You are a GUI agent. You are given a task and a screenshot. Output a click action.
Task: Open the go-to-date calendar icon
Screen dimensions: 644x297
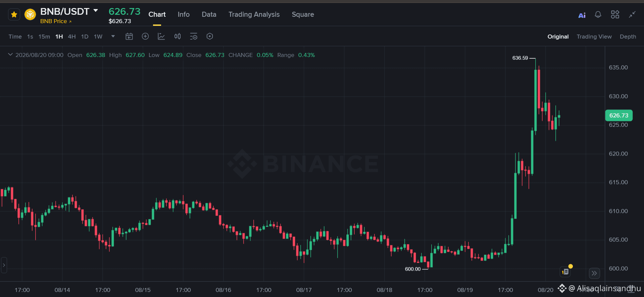[x=129, y=36]
